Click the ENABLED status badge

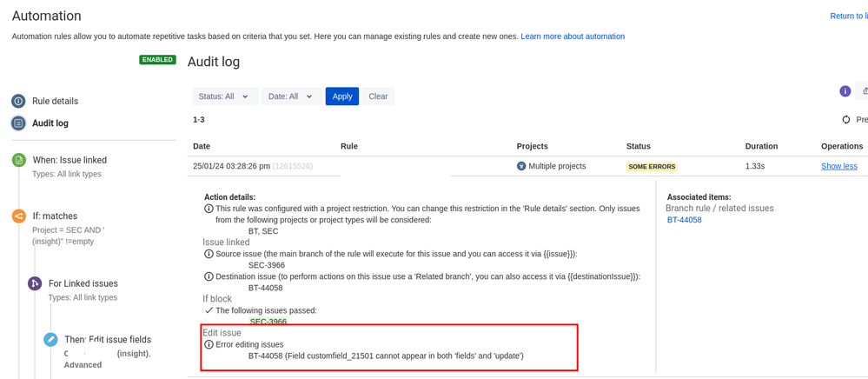tap(158, 60)
